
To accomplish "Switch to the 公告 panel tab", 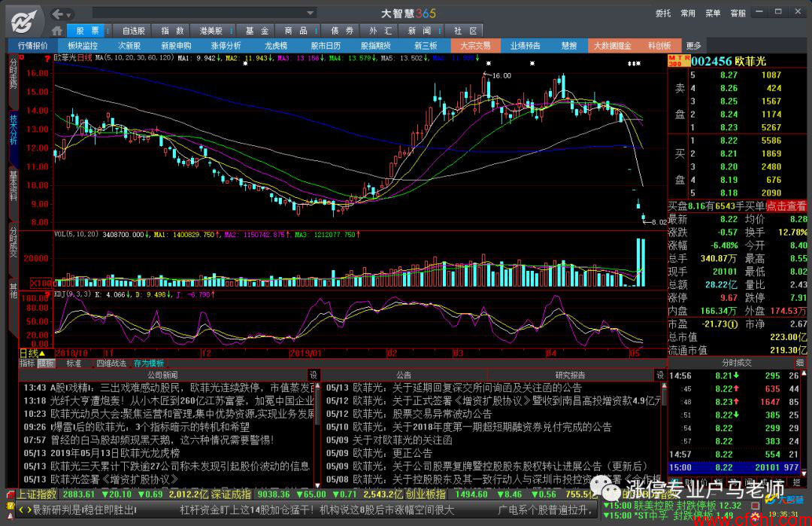I will [x=404, y=375].
